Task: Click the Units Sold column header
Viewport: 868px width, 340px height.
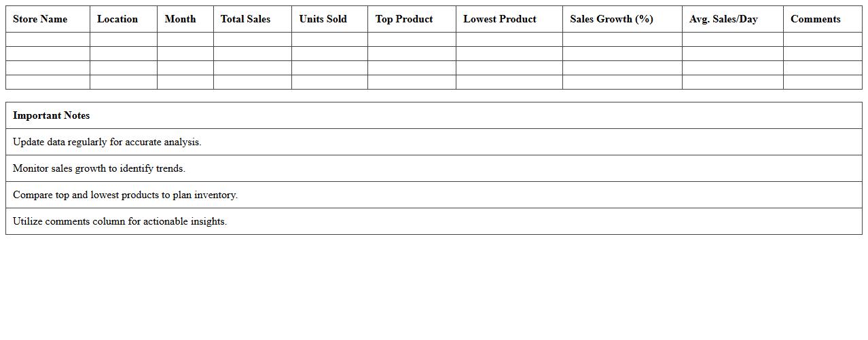Action: point(323,19)
